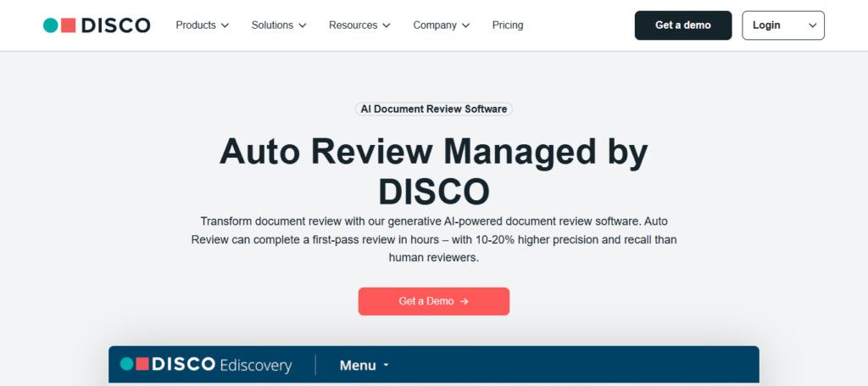Expand the Company chevron arrow
868x386 pixels.
(465, 25)
